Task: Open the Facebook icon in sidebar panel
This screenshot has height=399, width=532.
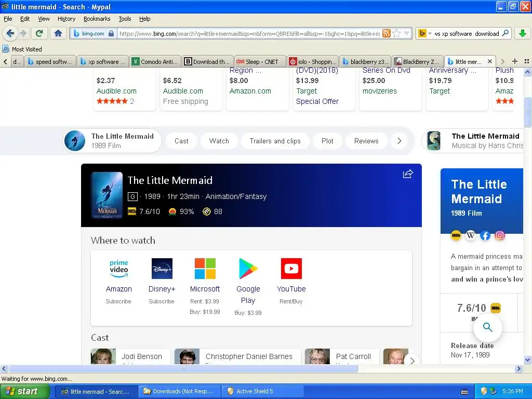Action: (485, 235)
